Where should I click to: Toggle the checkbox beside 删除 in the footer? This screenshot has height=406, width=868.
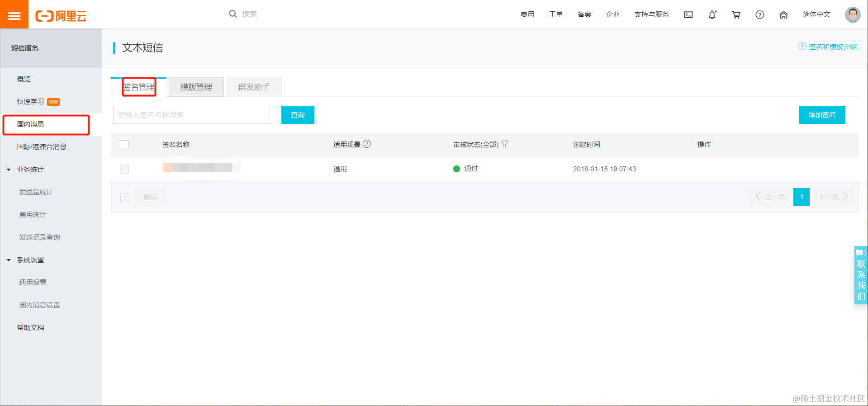125,198
